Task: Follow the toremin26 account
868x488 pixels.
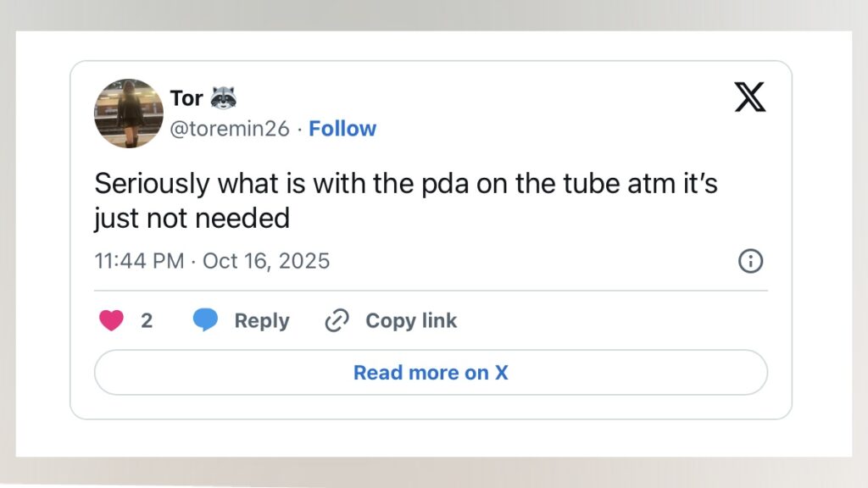Action: pos(342,129)
